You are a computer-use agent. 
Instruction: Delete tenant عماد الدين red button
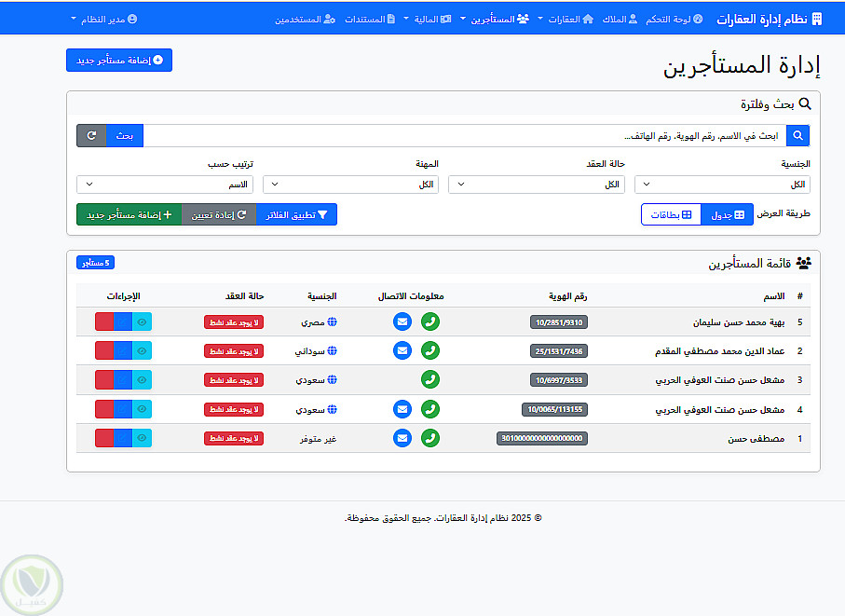(x=104, y=350)
